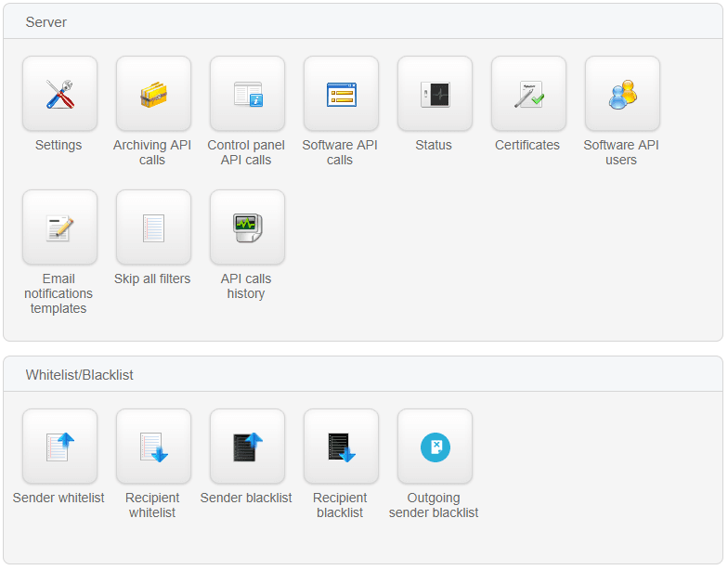Open the Sender whitelist icon
Image resolution: width=728 pixels, height=570 pixels.
coord(59,447)
